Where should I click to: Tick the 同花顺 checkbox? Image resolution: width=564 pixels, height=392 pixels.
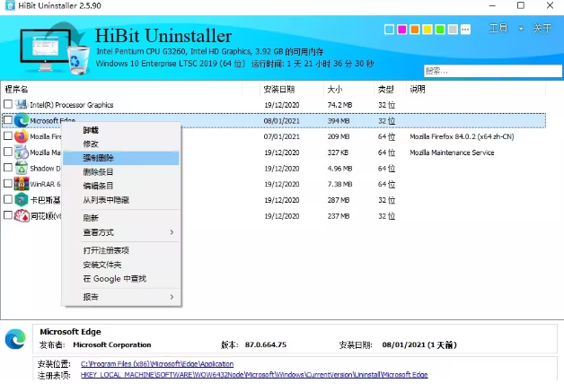7,215
